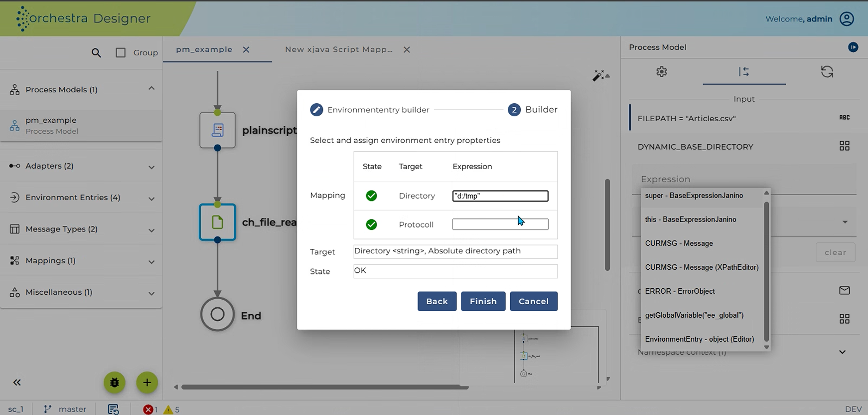The height and width of the screenshot is (415, 868).
Task: Click the Cancel button in dialog
Action: (534, 301)
